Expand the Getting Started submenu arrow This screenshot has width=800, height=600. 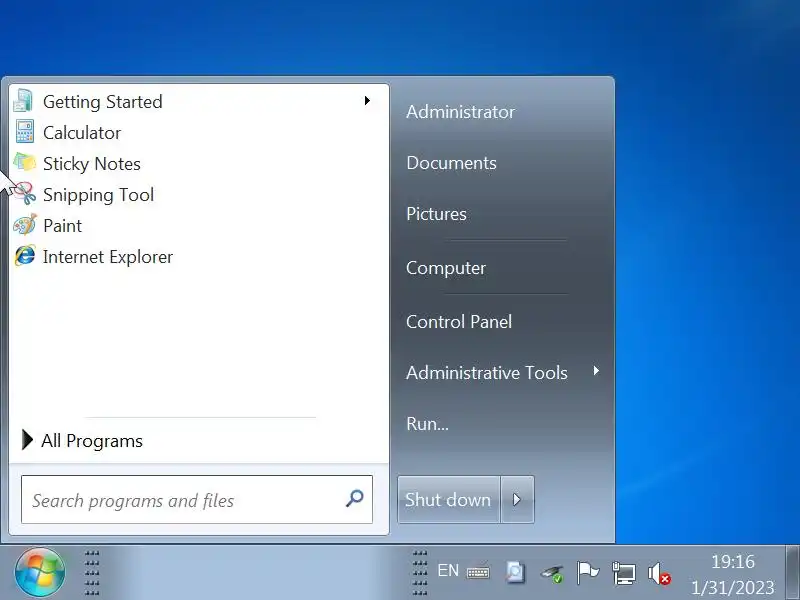(367, 101)
